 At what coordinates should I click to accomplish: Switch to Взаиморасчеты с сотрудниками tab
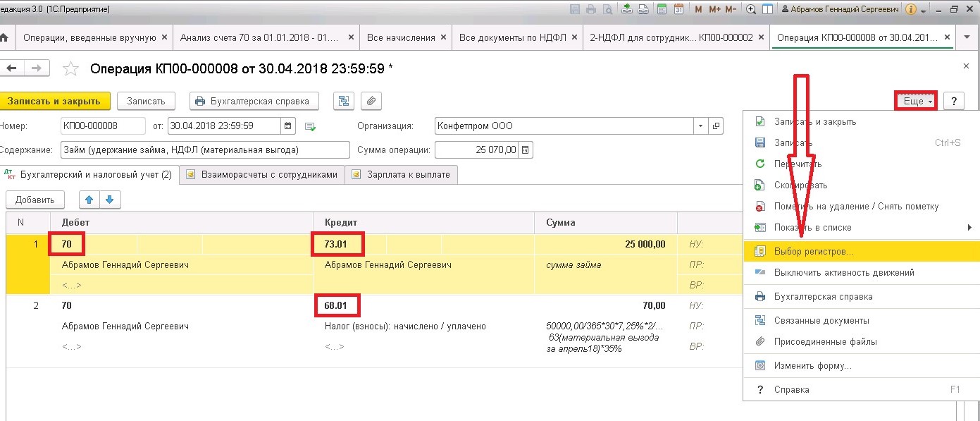coord(262,174)
